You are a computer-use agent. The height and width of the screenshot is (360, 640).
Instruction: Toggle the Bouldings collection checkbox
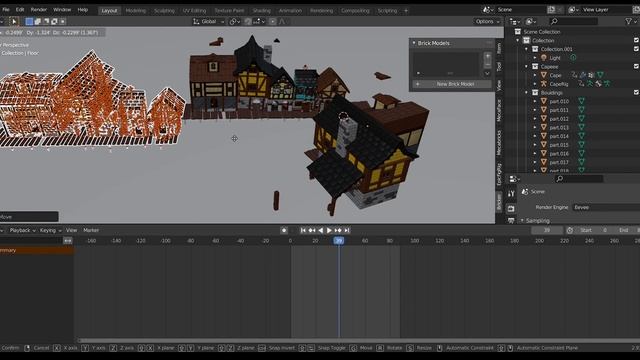pos(636,93)
